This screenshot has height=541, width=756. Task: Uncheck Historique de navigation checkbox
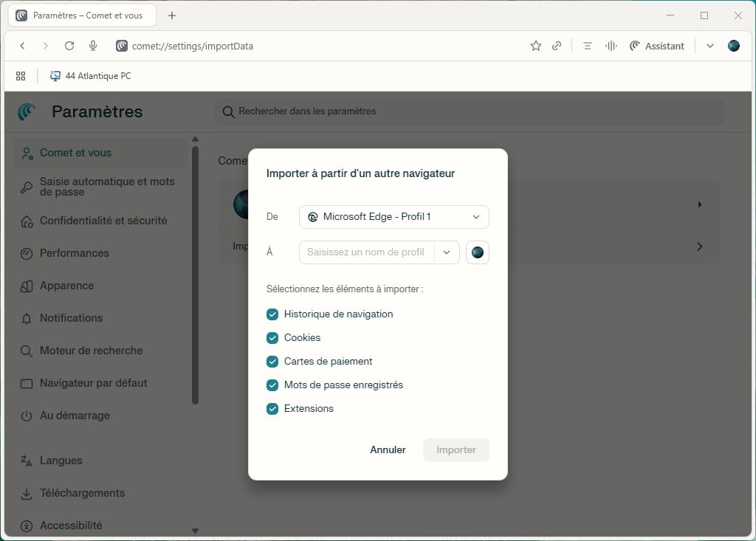(272, 314)
